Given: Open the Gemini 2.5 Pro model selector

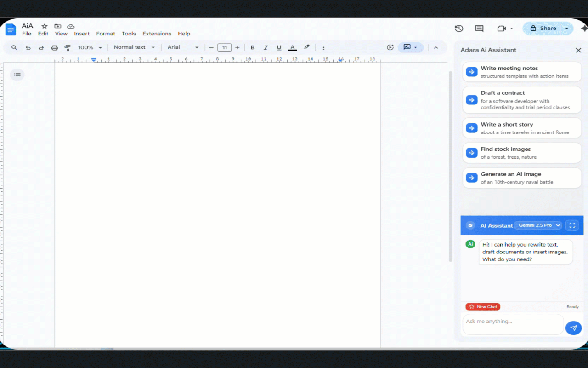Looking at the screenshot, I should point(538,225).
